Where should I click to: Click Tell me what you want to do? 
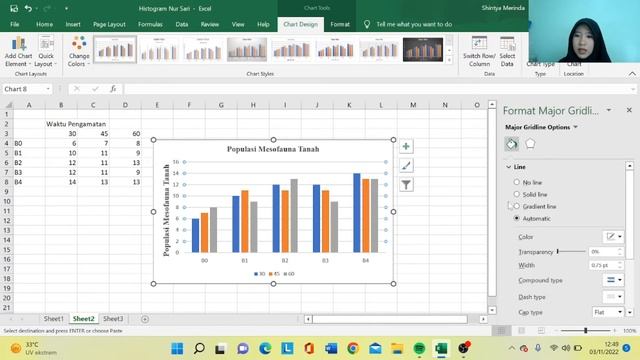click(x=414, y=24)
